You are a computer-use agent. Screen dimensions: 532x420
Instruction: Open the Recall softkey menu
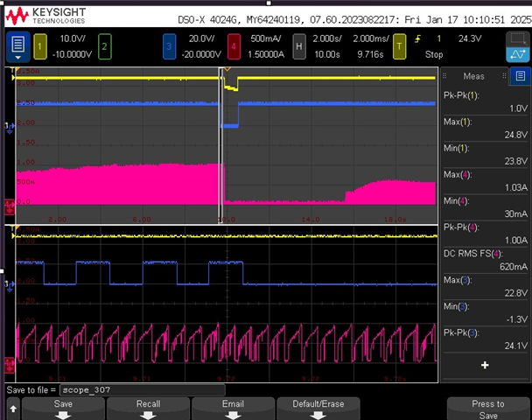point(148,409)
